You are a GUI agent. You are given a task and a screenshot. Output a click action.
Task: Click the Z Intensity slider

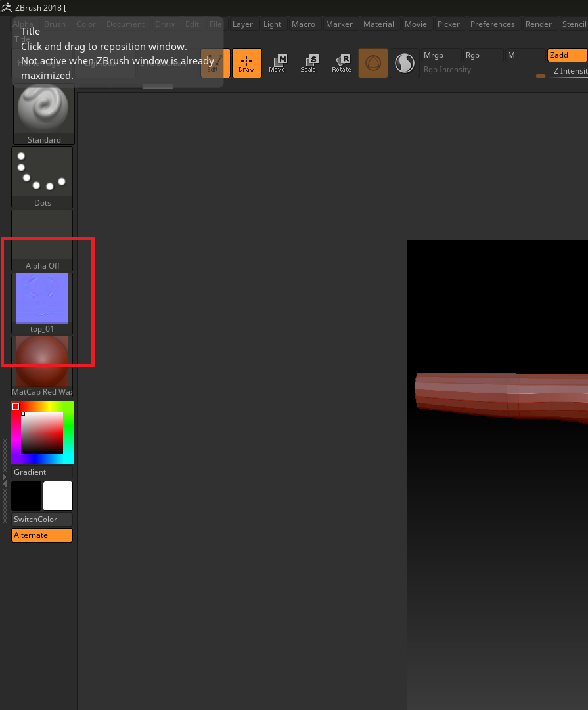pos(570,71)
